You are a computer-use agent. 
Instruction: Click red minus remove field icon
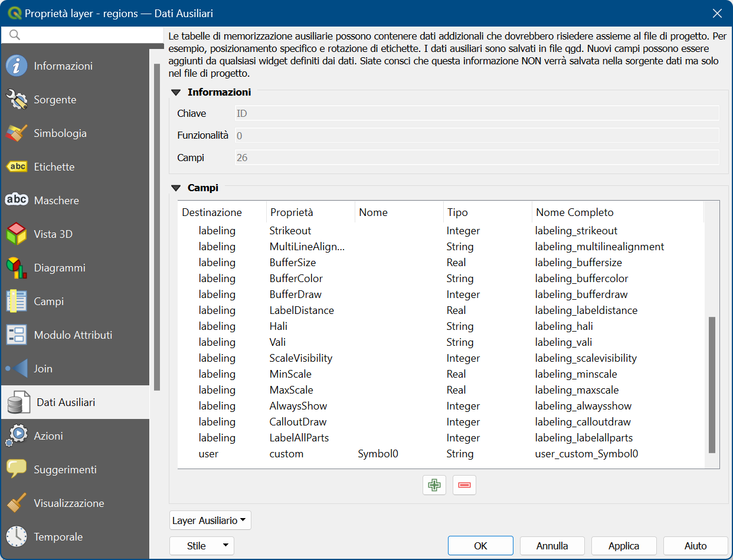(464, 485)
